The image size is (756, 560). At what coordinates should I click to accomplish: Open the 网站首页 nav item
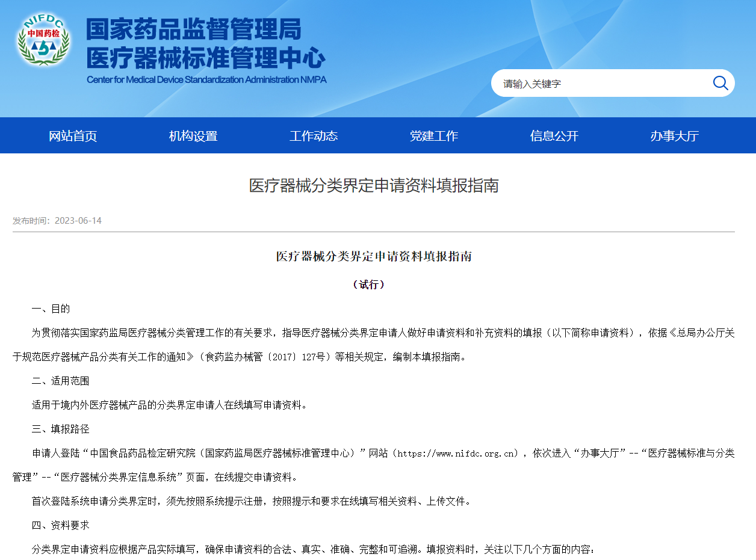[x=73, y=136]
